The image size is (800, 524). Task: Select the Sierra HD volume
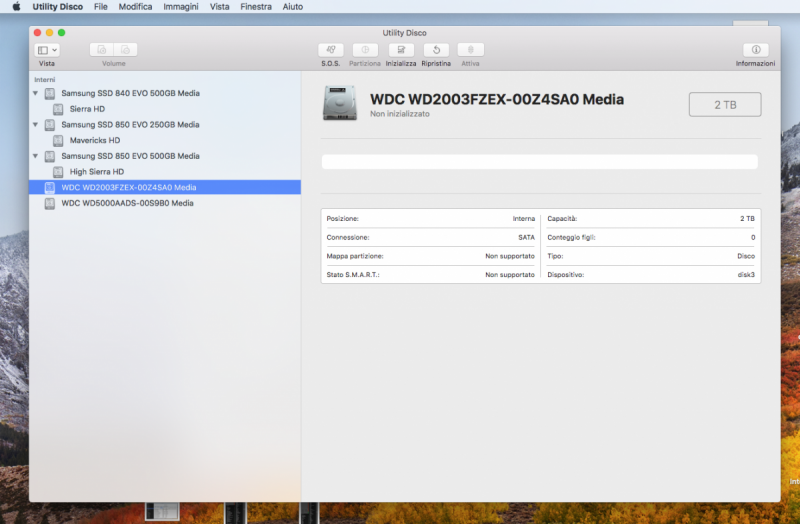click(x=87, y=109)
